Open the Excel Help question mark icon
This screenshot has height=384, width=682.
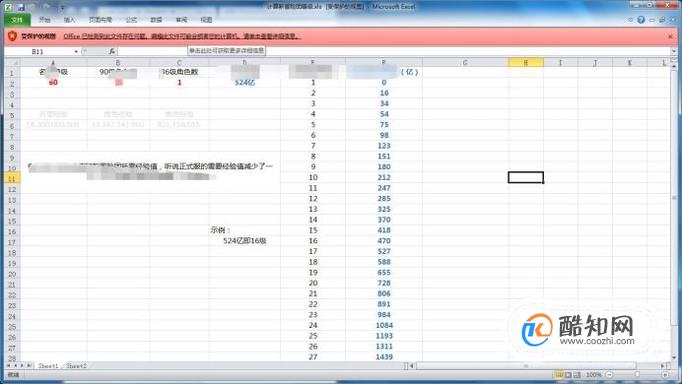coord(641,20)
